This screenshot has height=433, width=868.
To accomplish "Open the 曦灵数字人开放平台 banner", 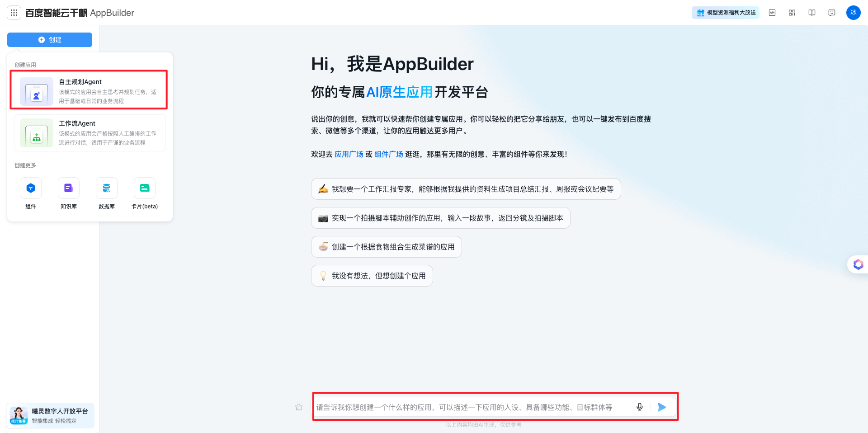I will click(50, 415).
